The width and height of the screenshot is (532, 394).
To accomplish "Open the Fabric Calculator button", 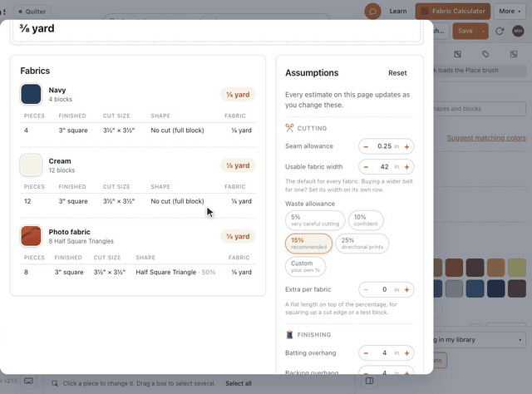I will [452, 11].
